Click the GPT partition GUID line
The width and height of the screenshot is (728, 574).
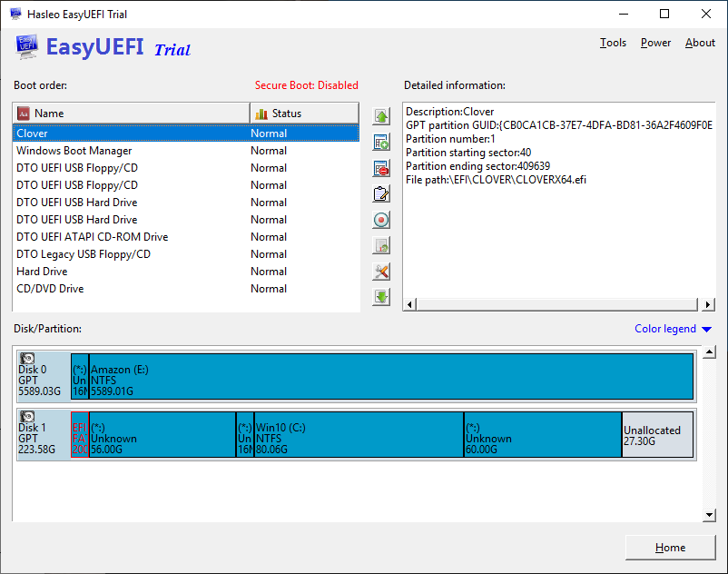559,125
